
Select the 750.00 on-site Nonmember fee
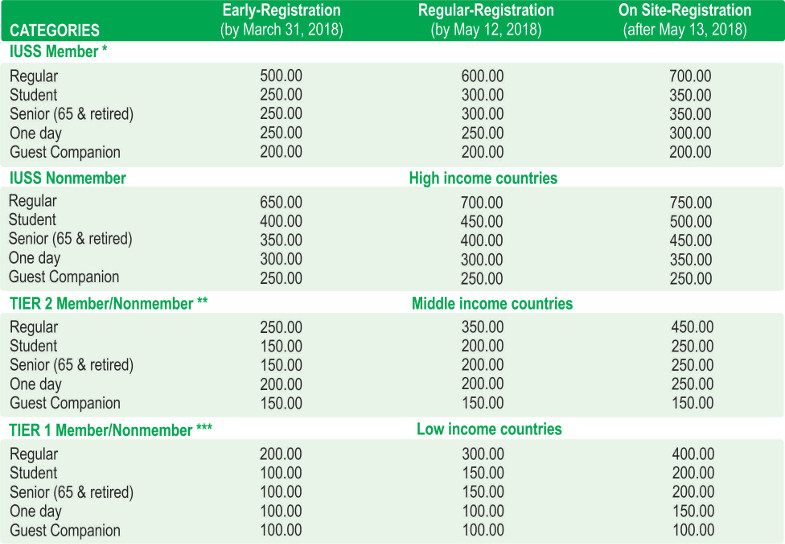click(692, 202)
